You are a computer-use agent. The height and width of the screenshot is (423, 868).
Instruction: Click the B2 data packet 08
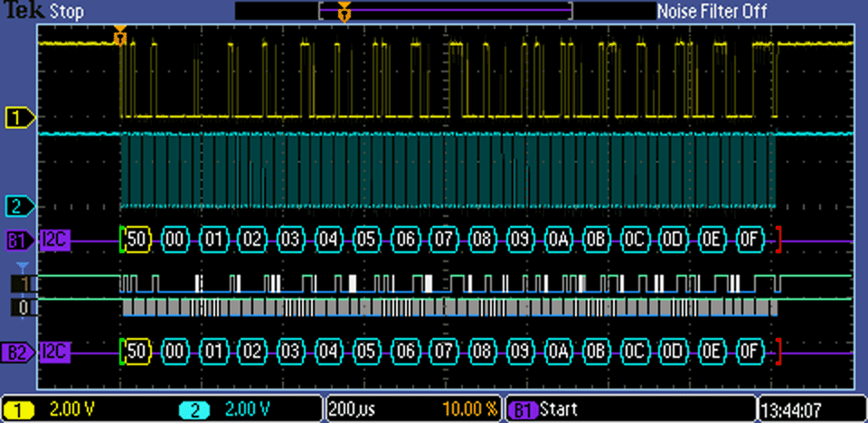(482, 351)
